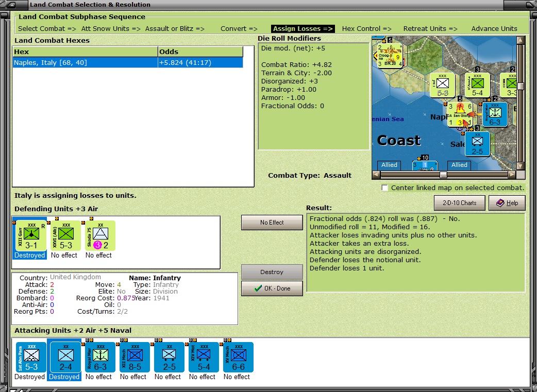The height and width of the screenshot is (392, 537).
Task: Click the Odds column header
Action: 200,52
